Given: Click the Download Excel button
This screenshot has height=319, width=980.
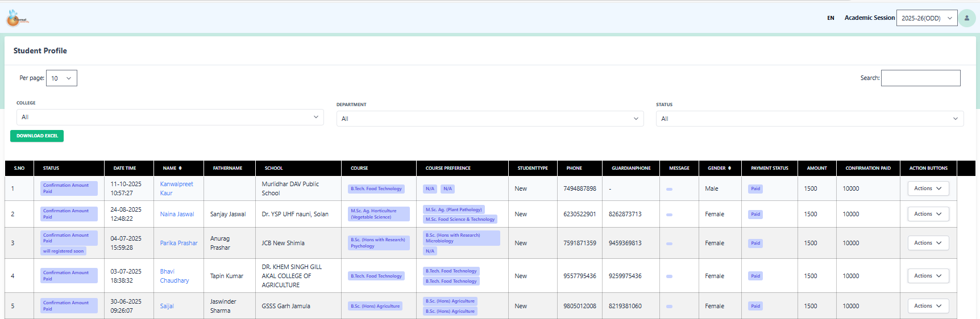Looking at the screenshot, I should 37,136.
